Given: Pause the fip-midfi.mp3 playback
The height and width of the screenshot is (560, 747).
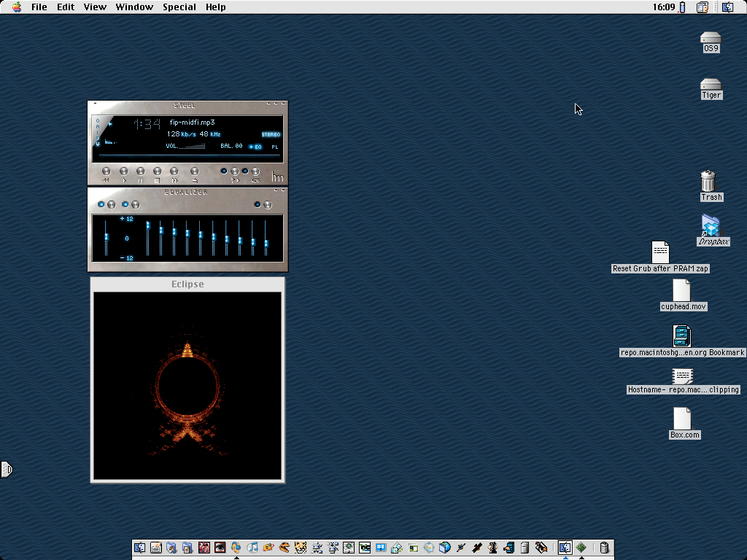Looking at the screenshot, I should (140, 172).
